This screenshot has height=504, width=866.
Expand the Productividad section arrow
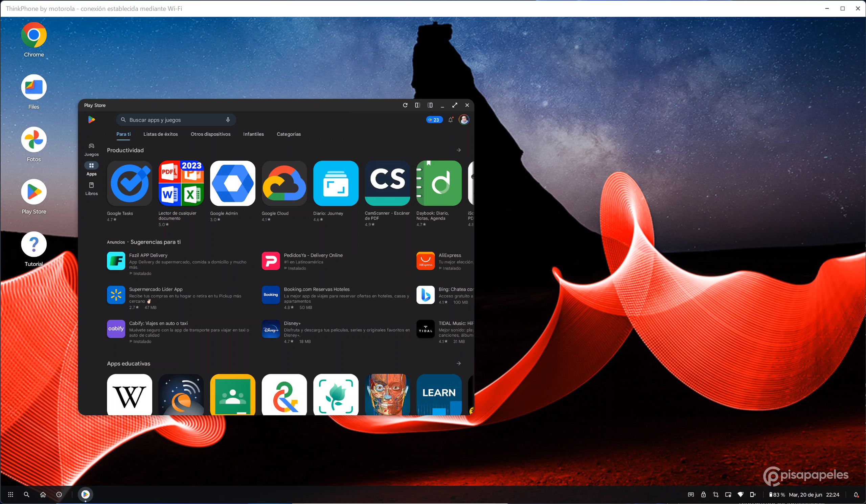[458, 150]
